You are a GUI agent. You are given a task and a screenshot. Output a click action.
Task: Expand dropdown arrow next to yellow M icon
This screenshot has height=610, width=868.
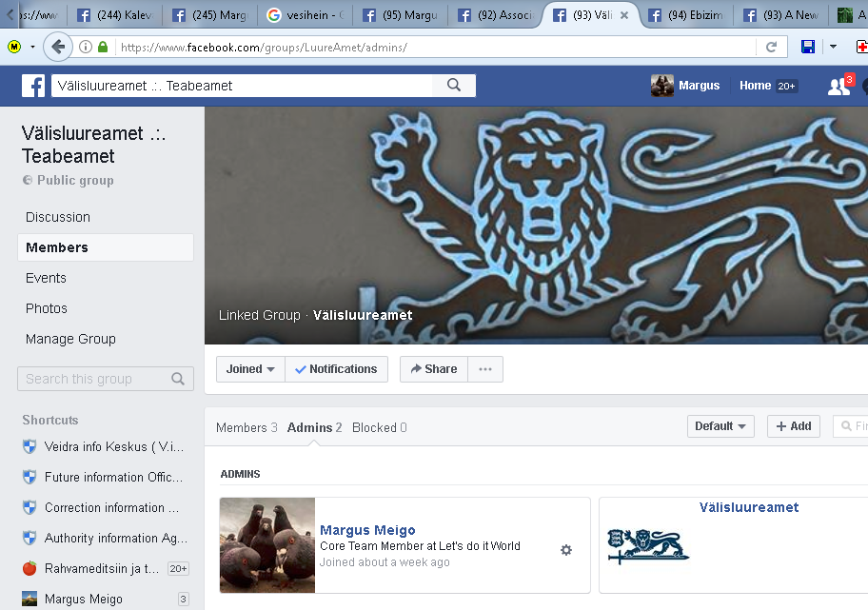(32, 47)
